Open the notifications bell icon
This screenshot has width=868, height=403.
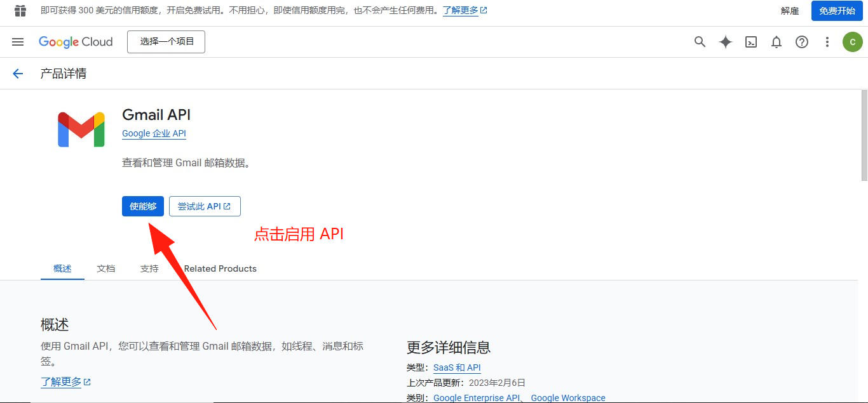(776, 42)
